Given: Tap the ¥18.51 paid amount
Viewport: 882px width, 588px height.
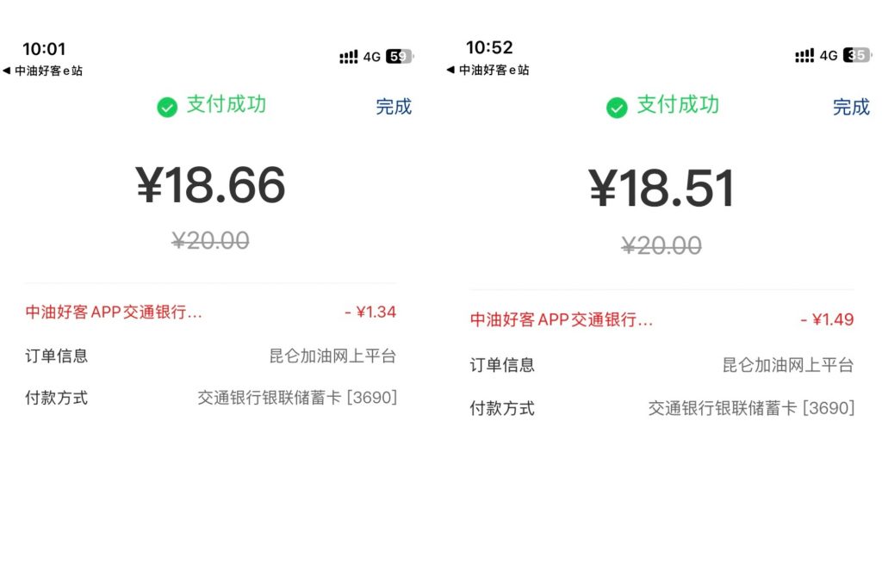Looking at the screenshot, I should [x=661, y=188].
